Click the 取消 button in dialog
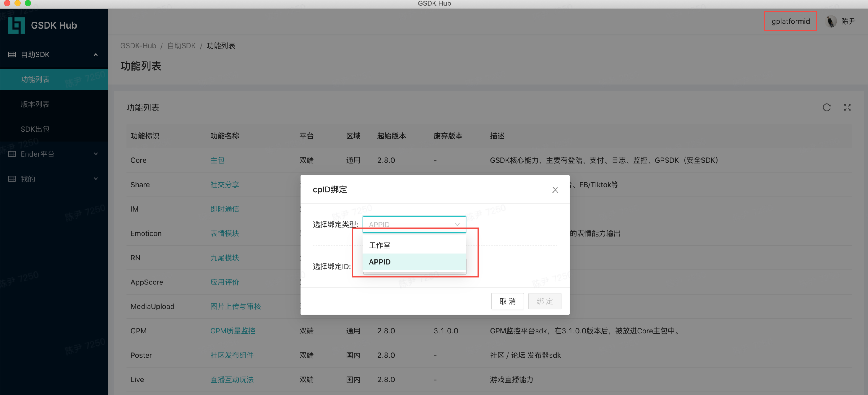The width and height of the screenshot is (868, 395). [x=507, y=301]
